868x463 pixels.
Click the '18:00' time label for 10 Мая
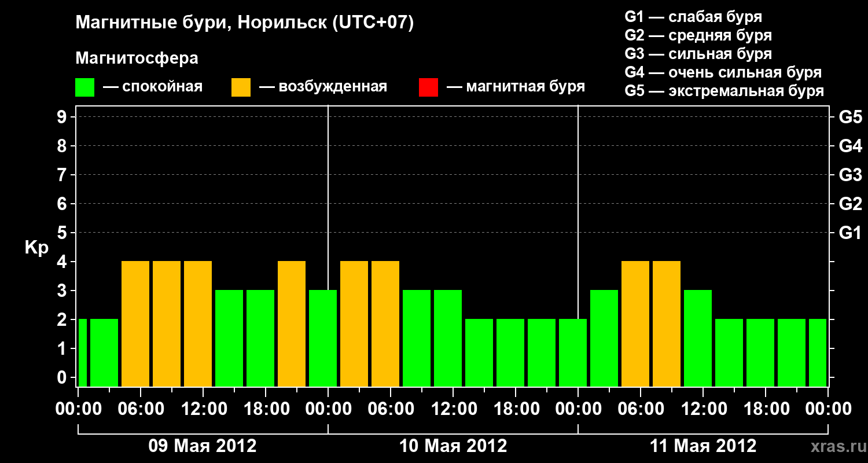(x=516, y=409)
